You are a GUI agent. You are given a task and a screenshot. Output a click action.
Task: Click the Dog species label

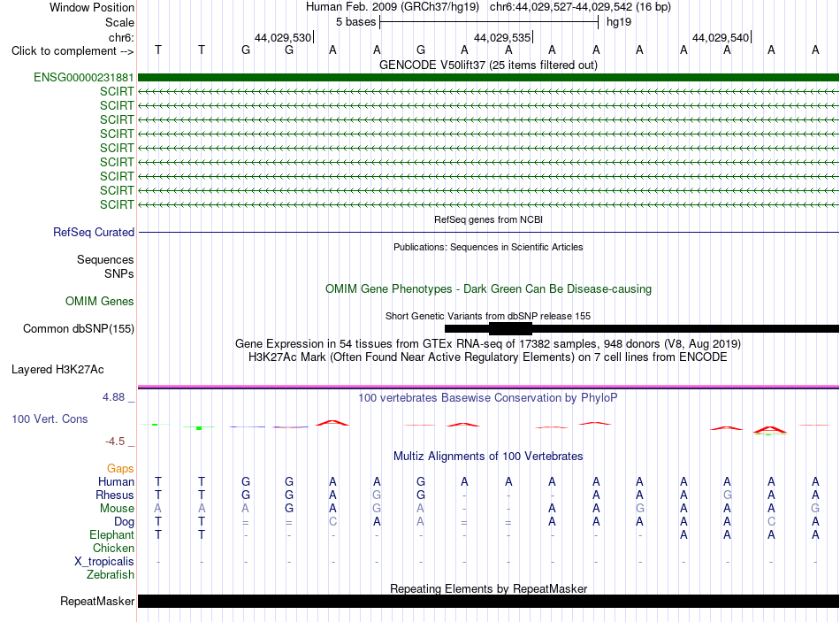point(125,522)
